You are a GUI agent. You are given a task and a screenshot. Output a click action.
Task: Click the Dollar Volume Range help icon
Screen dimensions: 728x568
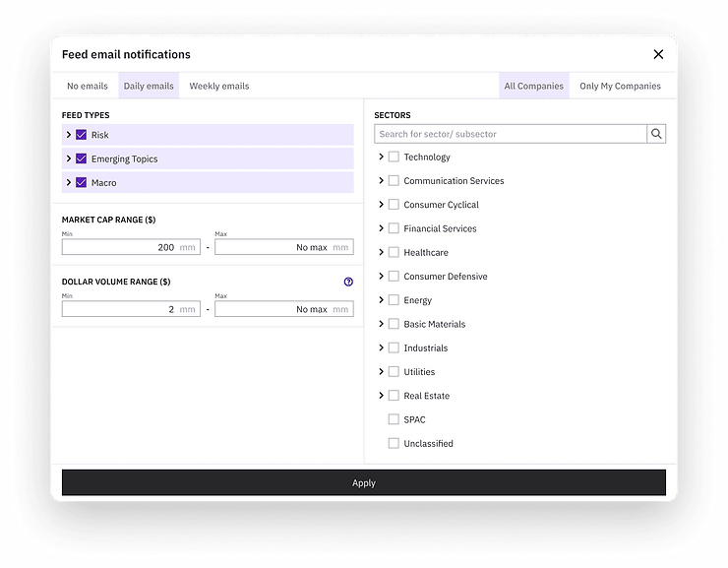(x=348, y=282)
